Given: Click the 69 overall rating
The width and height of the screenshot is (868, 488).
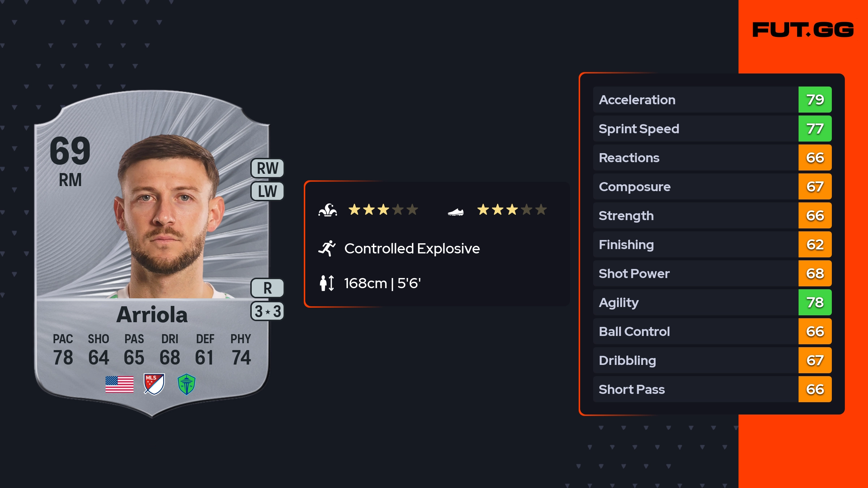Looking at the screenshot, I should [70, 151].
